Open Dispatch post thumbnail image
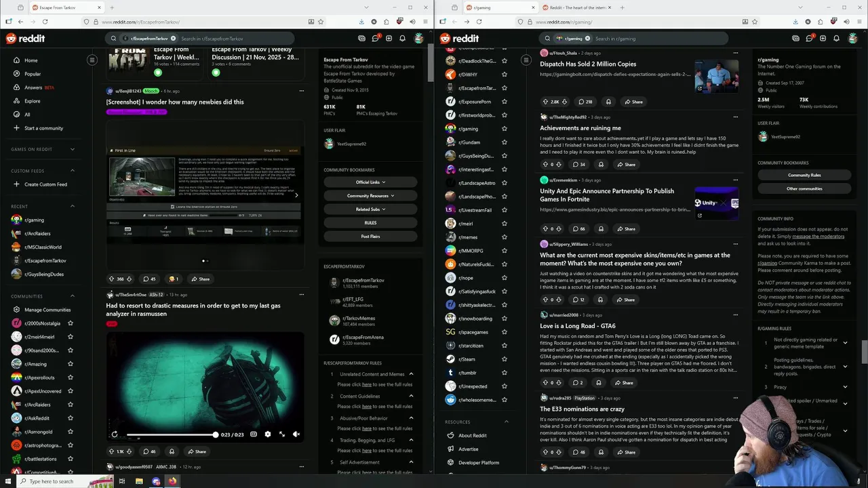868x488 pixels. click(716, 76)
